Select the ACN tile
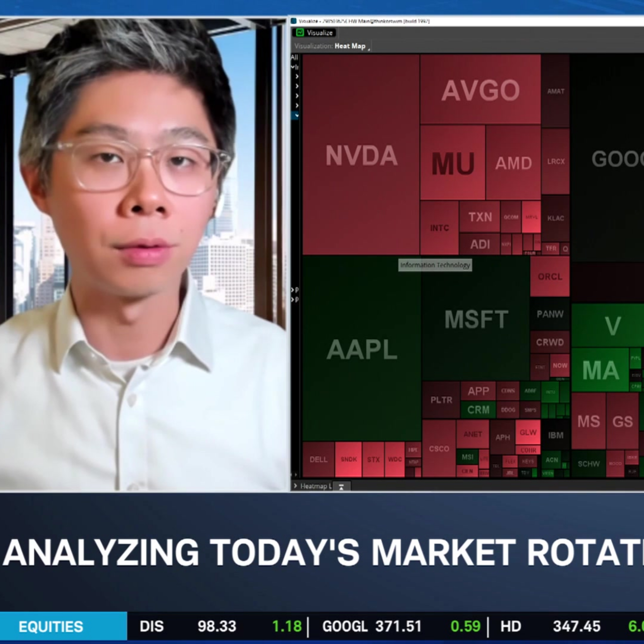The width and height of the screenshot is (644, 644). tap(551, 460)
